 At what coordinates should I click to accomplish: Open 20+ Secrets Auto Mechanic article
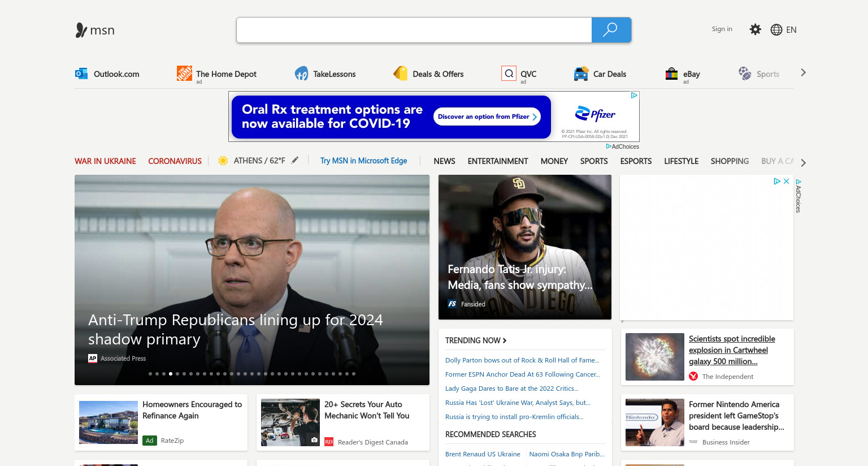(367, 410)
